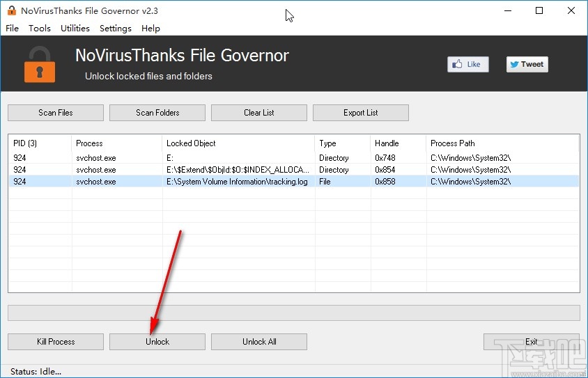This screenshot has height=378, width=588.
Task: Click the Export List button
Action: (x=361, y=113)
